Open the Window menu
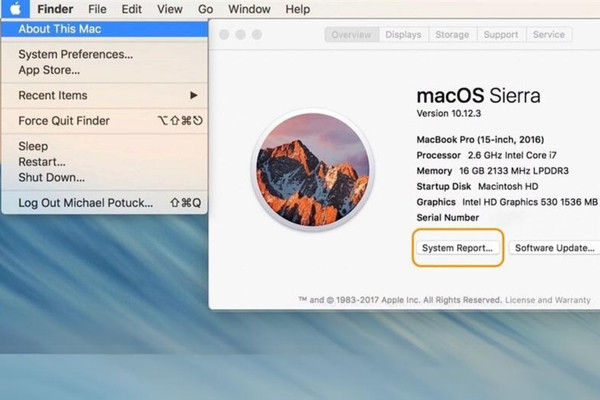 click(249, 9)
